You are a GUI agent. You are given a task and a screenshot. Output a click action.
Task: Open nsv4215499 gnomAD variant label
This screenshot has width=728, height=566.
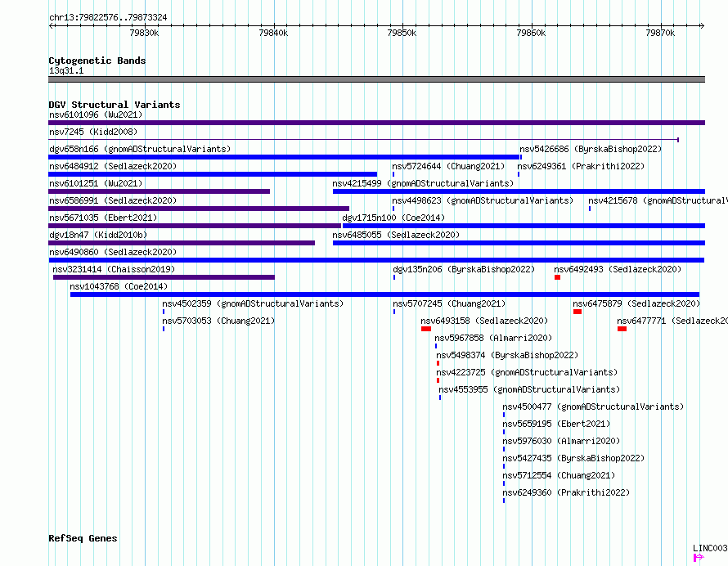tap(423, 183)
